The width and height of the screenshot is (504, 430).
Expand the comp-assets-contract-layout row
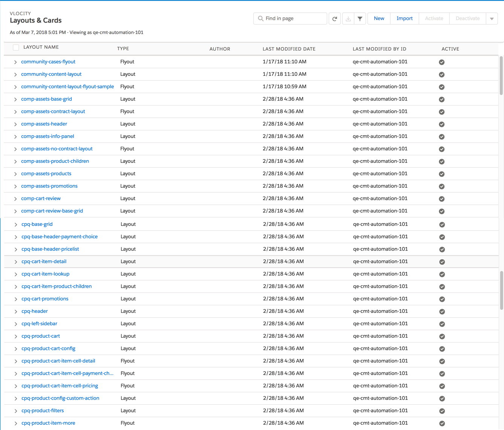[x=15, y=112]
